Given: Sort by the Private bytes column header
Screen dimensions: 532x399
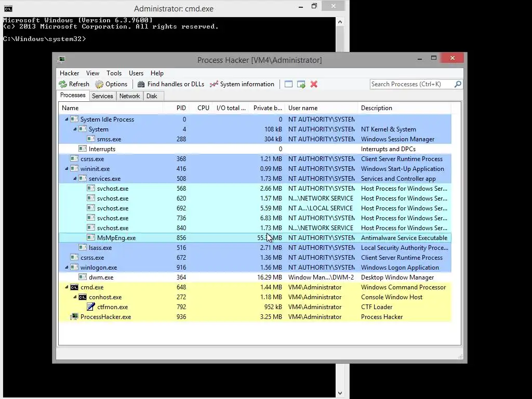Looking at the screenshot, I should coord(267,108).
